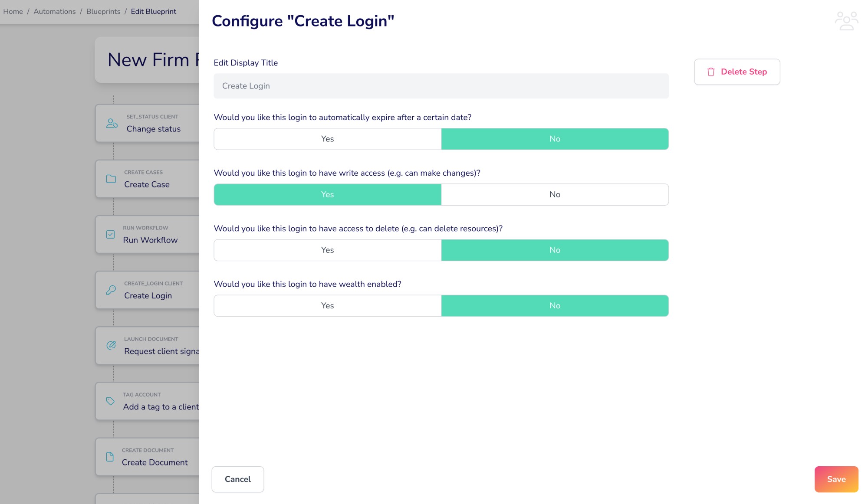This screenshot has width=868, height=504.
Task: Focus the Edit Display Title field
Action: [441, 86]
